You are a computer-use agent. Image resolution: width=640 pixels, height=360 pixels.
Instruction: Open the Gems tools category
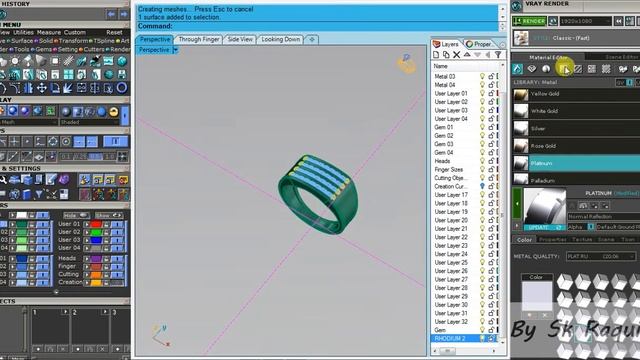pyautogui.click(x=44, y=49)
